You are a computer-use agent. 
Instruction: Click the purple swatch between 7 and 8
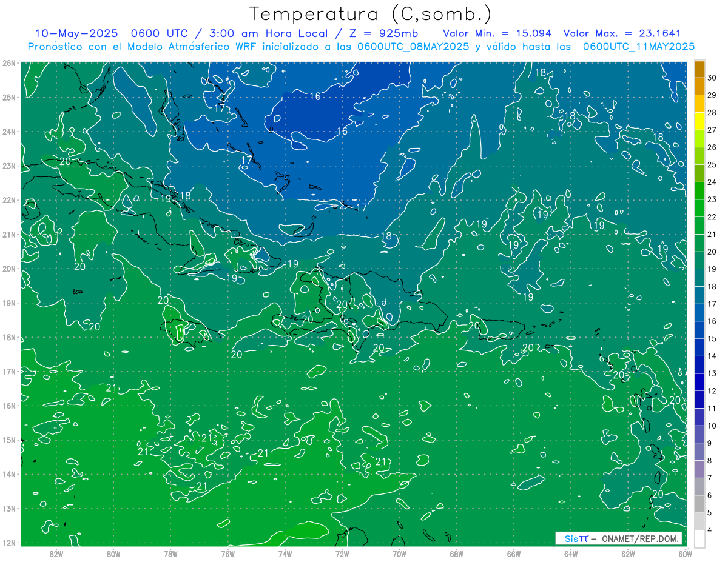point(699,469)
